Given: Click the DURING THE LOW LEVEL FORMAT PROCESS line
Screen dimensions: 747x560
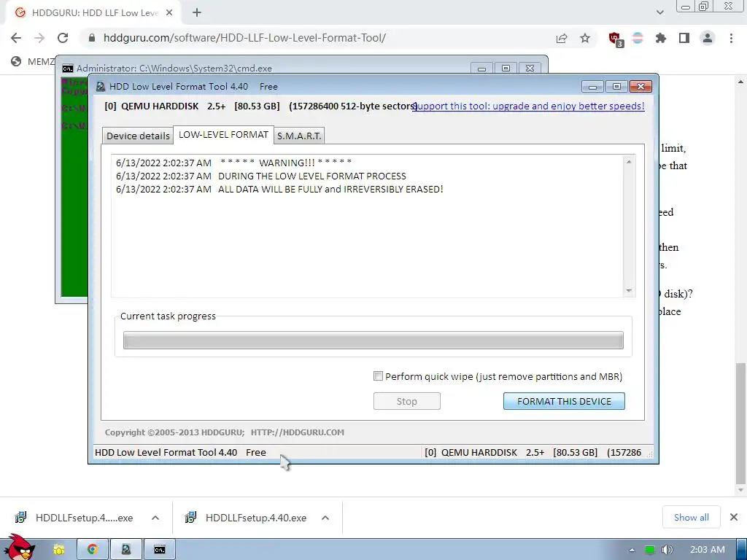Looking at the screenshot, I should tap(261, 176).
